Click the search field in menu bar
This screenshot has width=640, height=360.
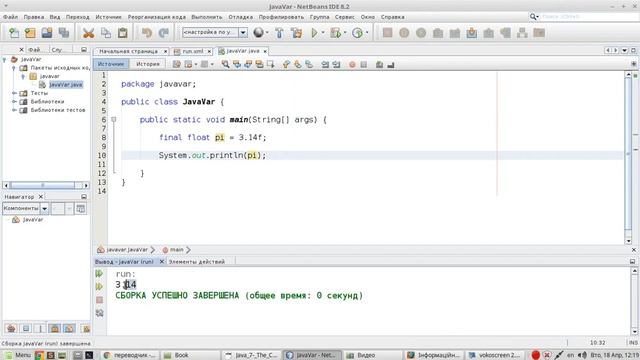[589, 17]
